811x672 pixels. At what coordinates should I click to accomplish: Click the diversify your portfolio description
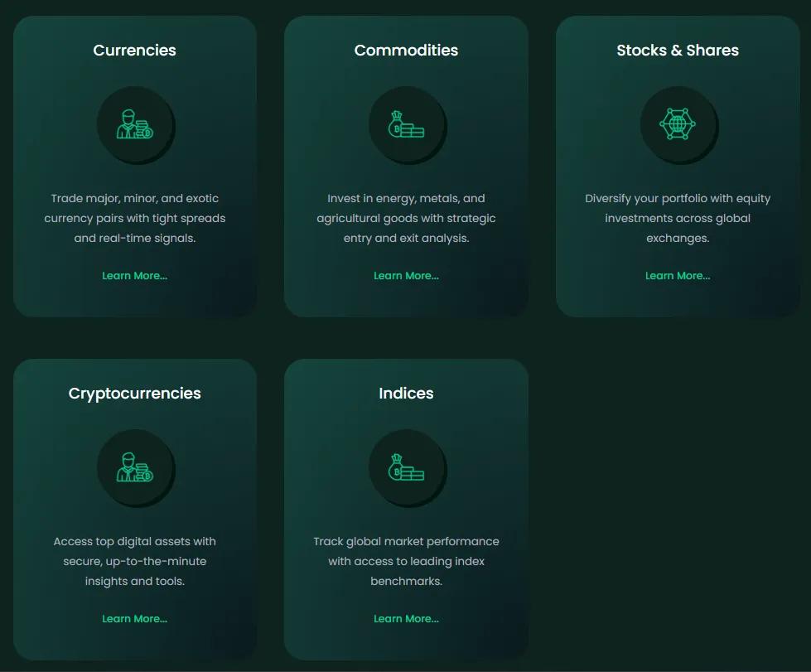pos(678,219)
